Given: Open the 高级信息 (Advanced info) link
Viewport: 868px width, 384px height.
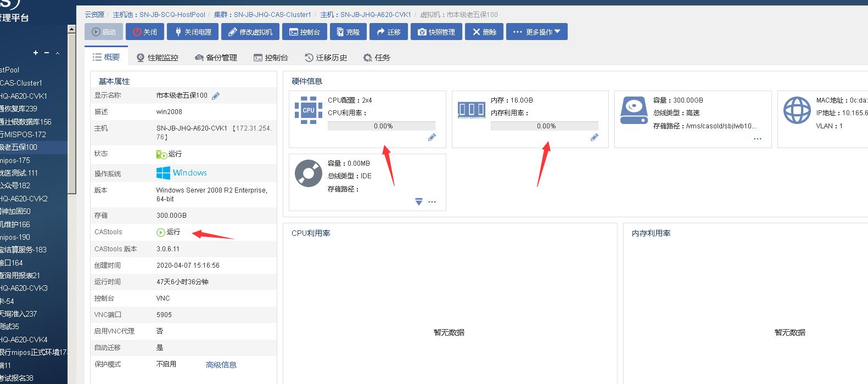Looking at the screenshot, I should (221, 365).
